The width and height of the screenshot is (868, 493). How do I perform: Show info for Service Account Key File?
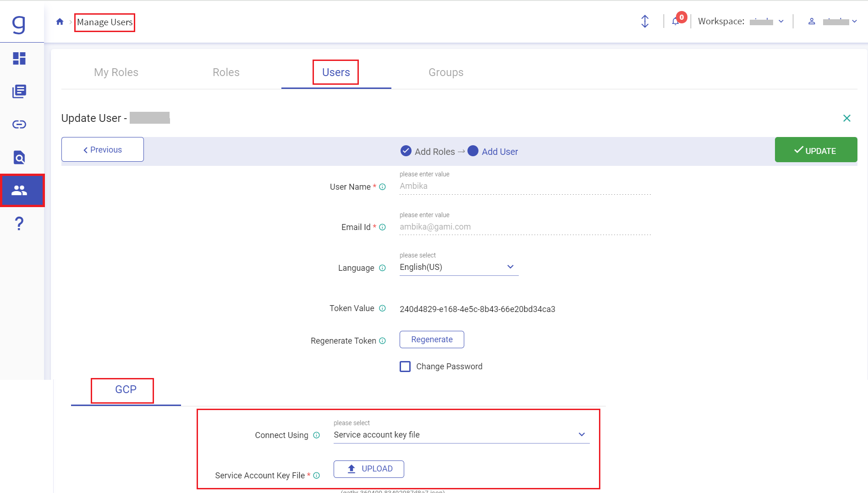[317, 476]
